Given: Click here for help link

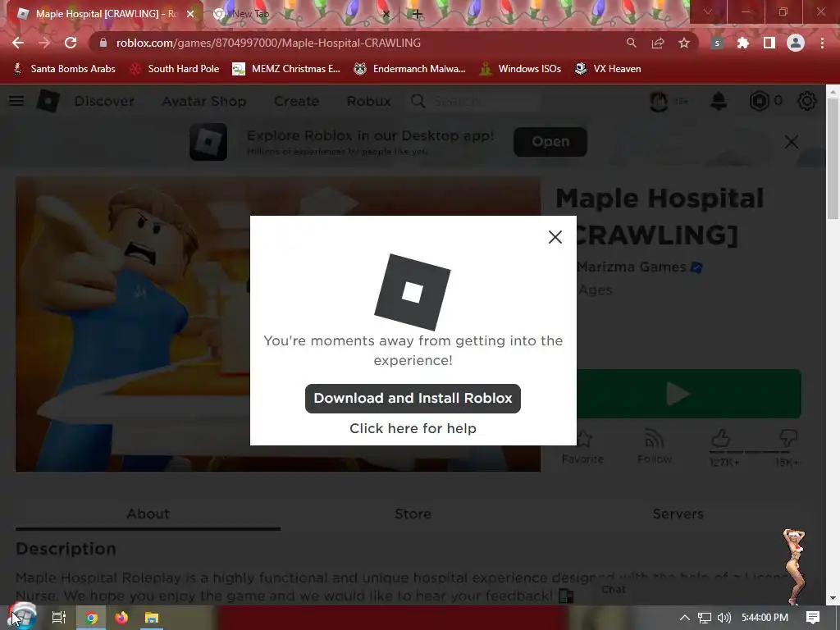Looking at the screenshot, I should coord(413,428).
